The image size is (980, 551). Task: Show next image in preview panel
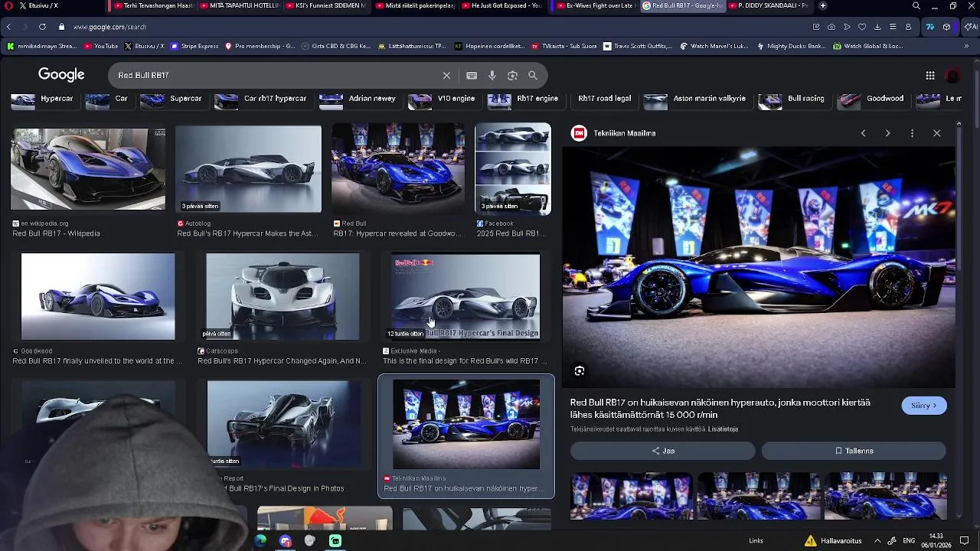[x=887, y=133]
